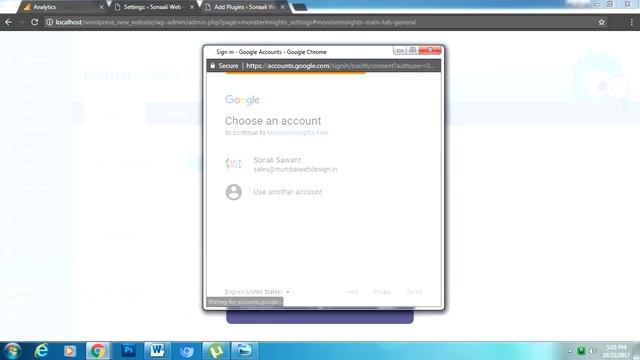Viewport: 640px width, 360px height.
Task: Open file explorer window from taskbar
Action: point(244,351)
